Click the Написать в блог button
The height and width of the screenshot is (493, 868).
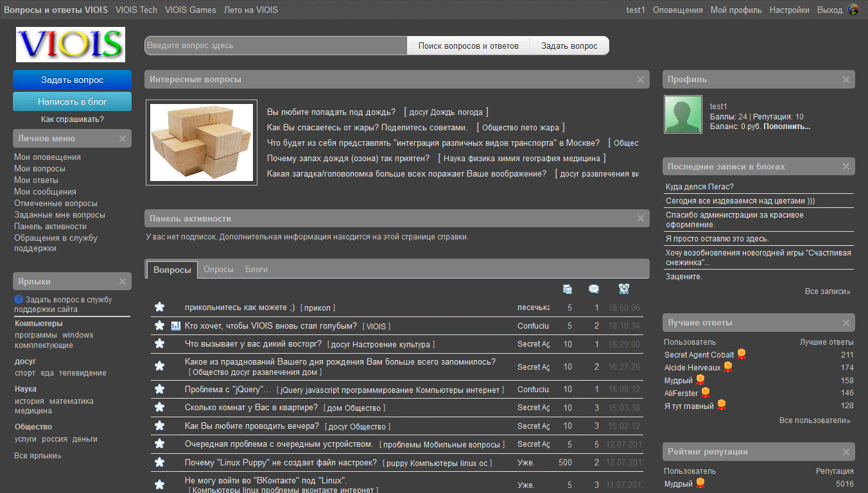pyautogui.click(x=72, y=101)
